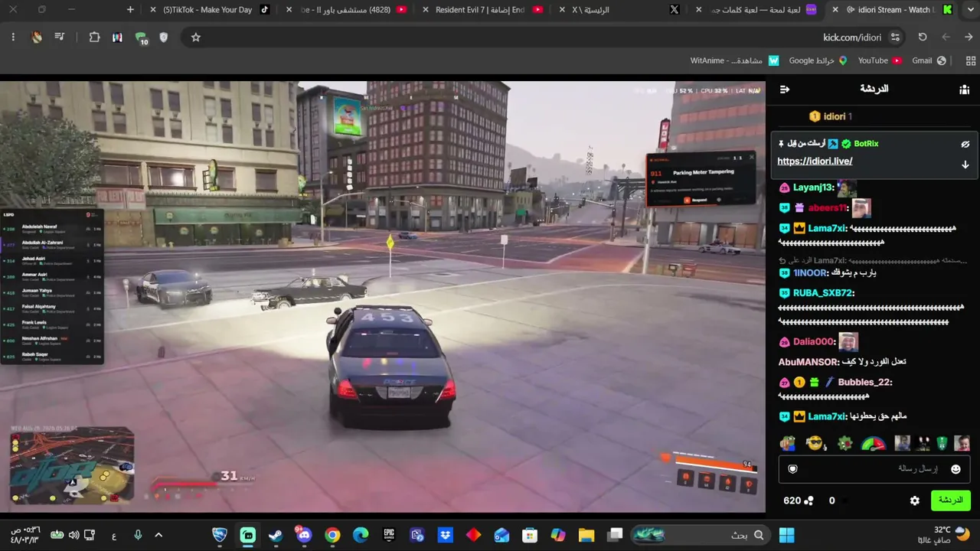The width and height of the screenshot is (980, 551).
Task: Open the apps grid in bookmarks bar
Action: point(971,61)
